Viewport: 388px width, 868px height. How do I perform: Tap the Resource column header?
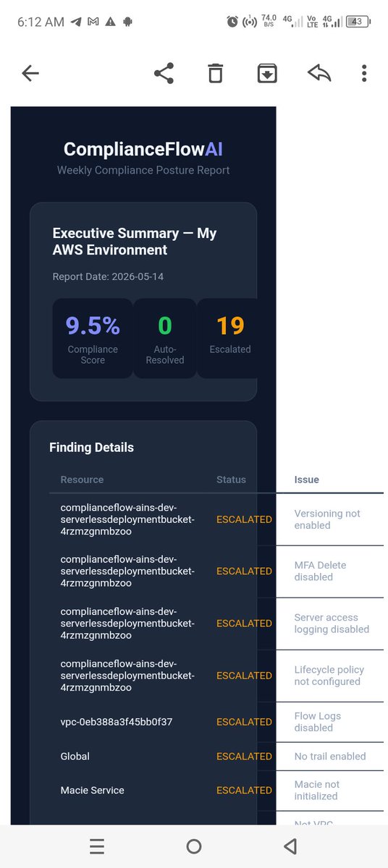click(82, 480)
